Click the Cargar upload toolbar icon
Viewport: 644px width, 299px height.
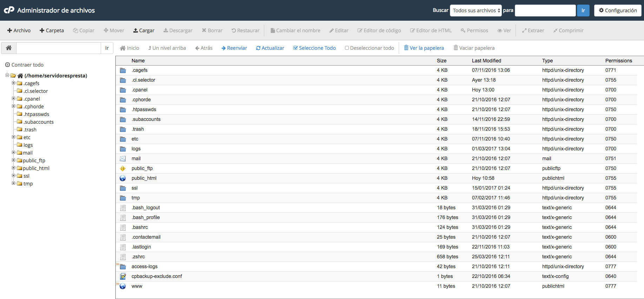click(x=135, y=30)
